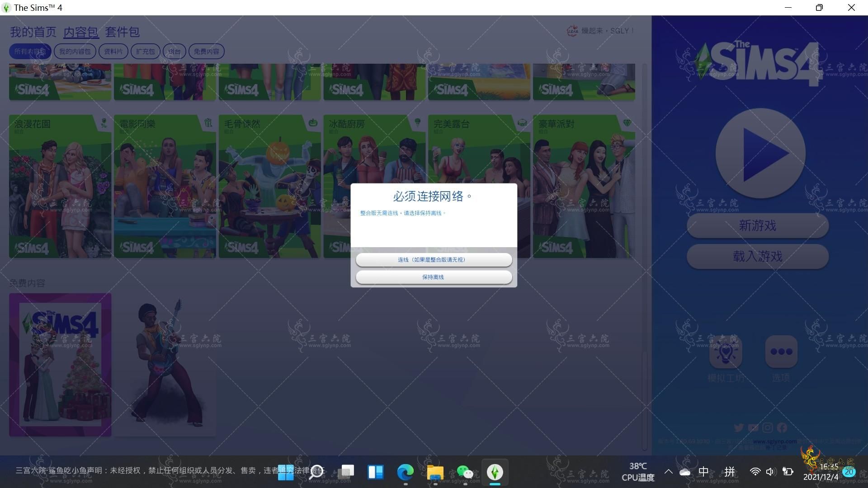Click the OneDrive cloud tray icon
The image size is (868, 488).
coord(685,472)
